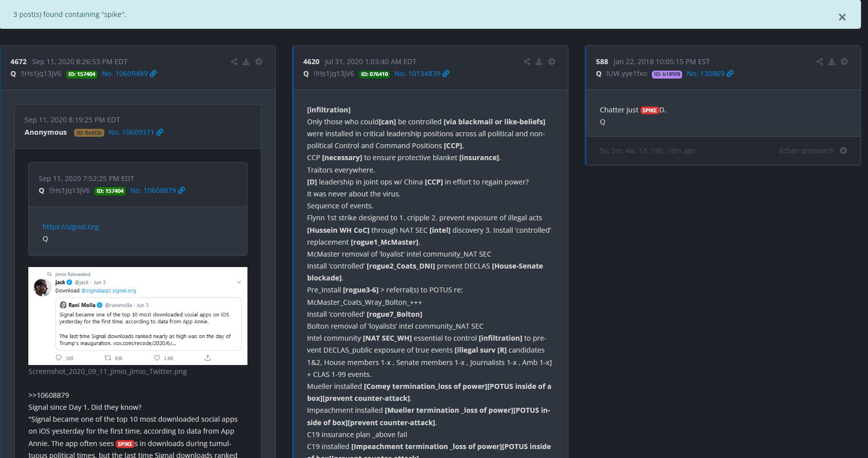
Task: Dismiss the "3 post(s) found" search banner
Action: [842, 17]
